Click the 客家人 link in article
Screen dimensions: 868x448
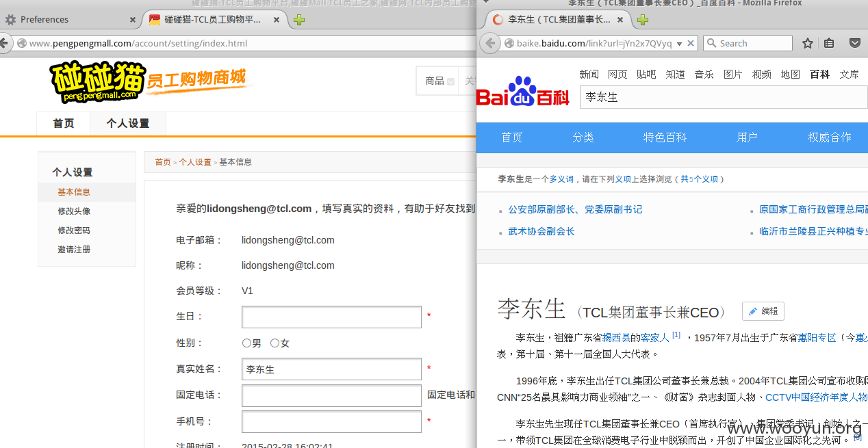click(x=654, y=337)
